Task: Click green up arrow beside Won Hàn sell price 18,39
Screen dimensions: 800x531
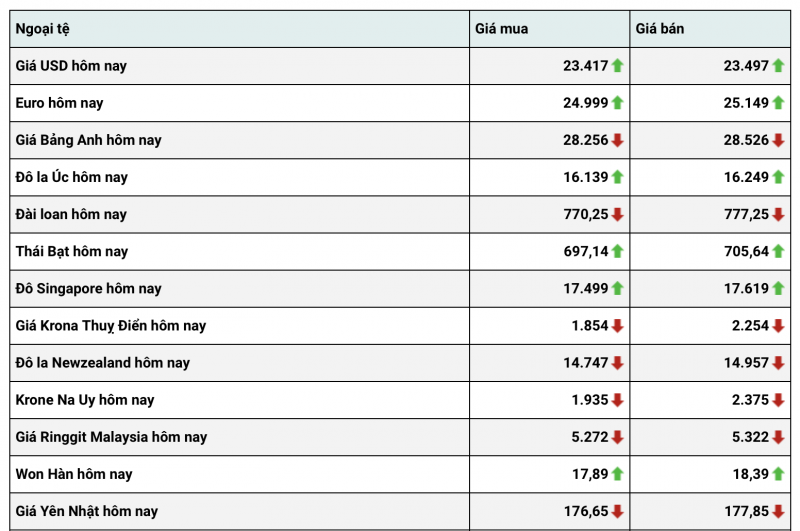Action: pos(778,474)
